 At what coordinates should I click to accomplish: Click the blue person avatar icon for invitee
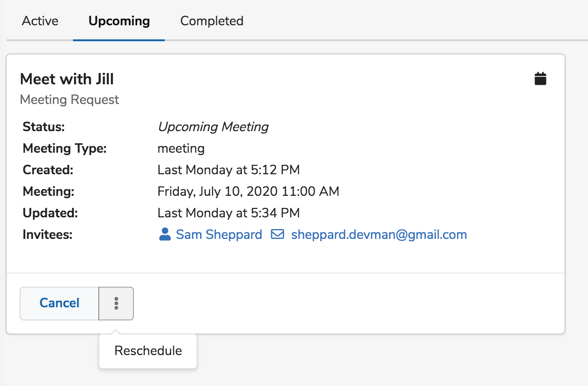pyautogui.click(x=164, y=234)
